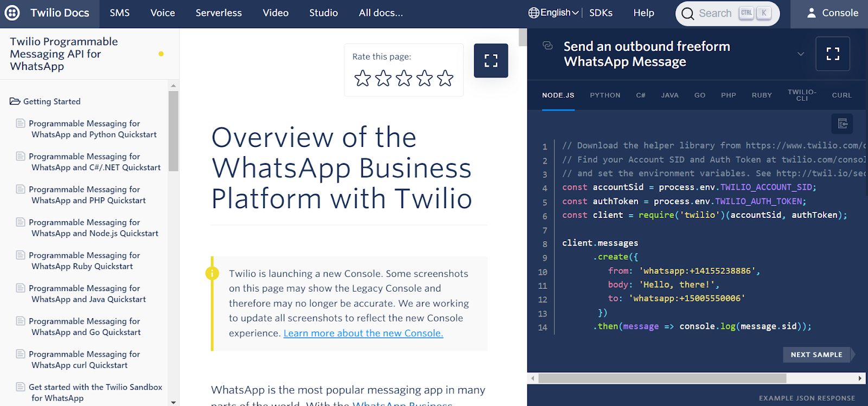
Task: Toggle code line wrapping icon
Action: click(x=842, y=124)
